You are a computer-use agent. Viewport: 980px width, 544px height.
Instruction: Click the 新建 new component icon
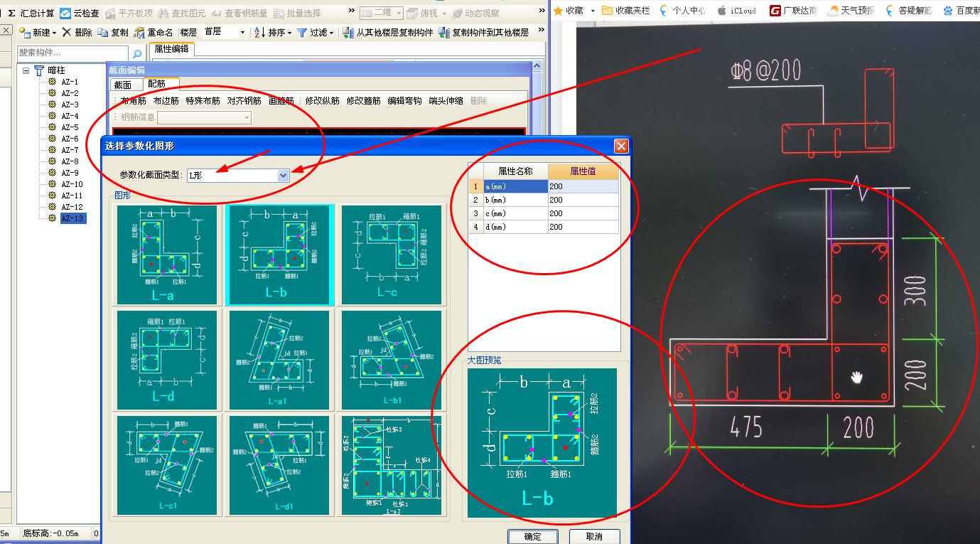tap(25, 32)
